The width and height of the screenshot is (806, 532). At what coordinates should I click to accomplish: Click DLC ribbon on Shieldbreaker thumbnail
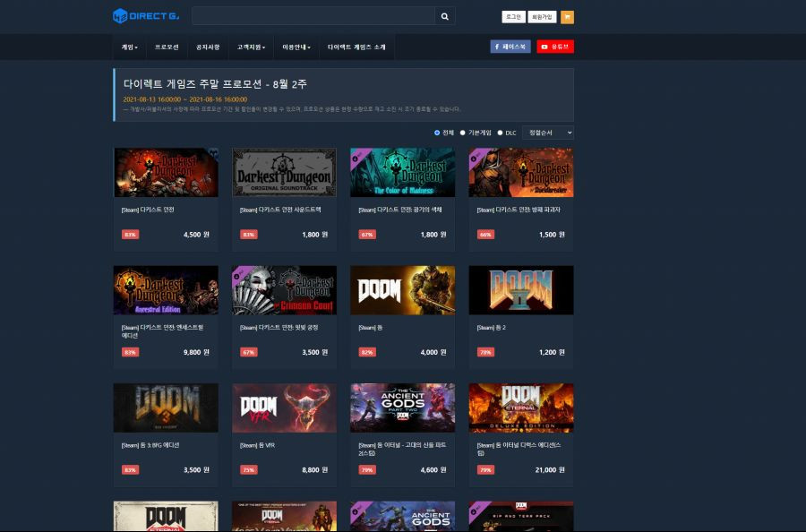477,157
